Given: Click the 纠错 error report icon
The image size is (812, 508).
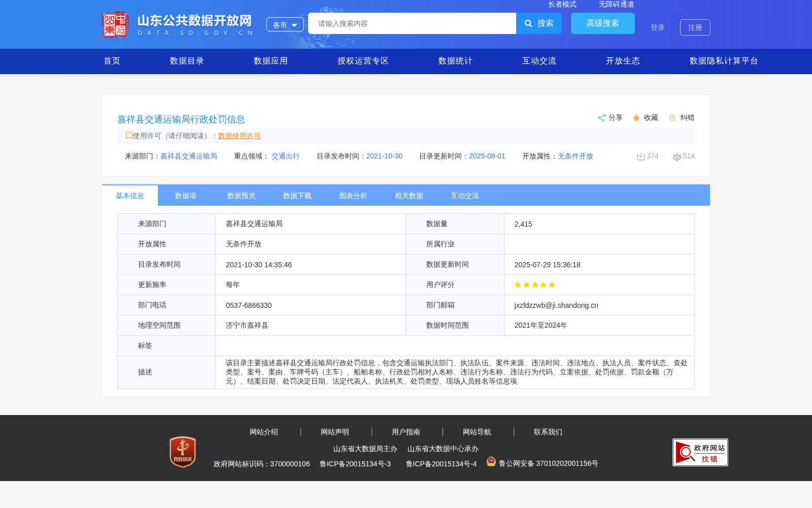Looking at the screenshot, I should click(672, 118).
